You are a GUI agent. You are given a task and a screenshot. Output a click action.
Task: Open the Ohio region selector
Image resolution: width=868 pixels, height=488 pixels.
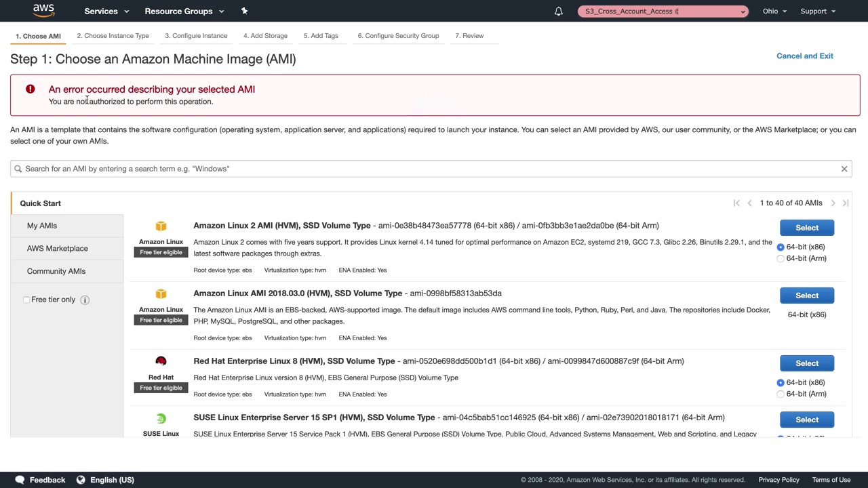[774, 11]
